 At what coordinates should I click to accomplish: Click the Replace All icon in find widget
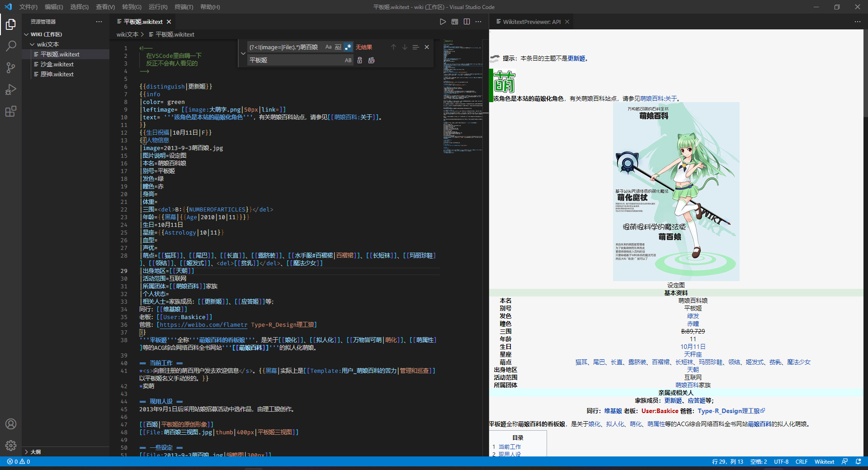(x=371, y=60)
